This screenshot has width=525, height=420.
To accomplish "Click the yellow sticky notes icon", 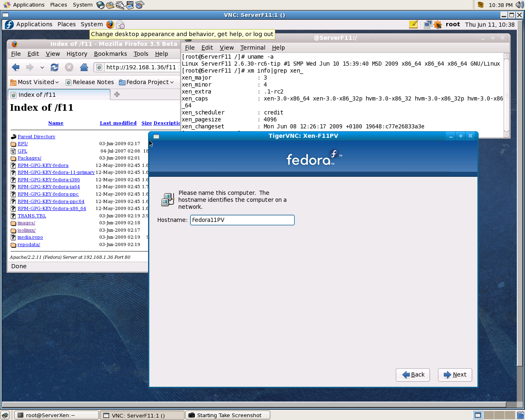I will point(413,25).
